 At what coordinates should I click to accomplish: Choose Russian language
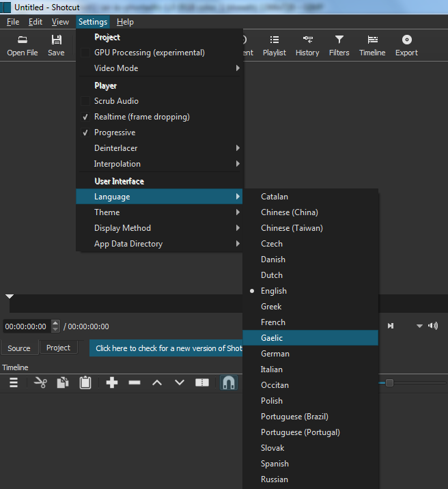click(x=311, y=479)
